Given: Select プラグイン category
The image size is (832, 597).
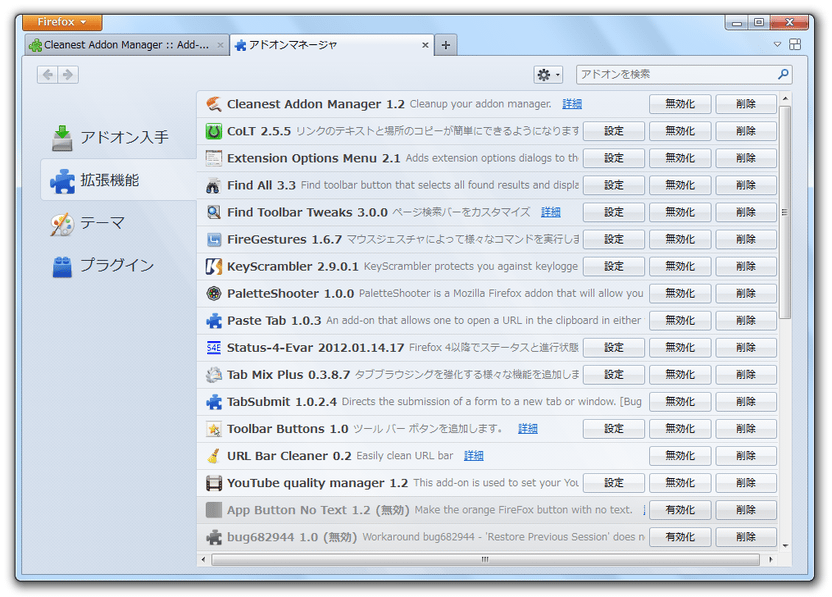Looking at the screenshot, I should point(119,265).
